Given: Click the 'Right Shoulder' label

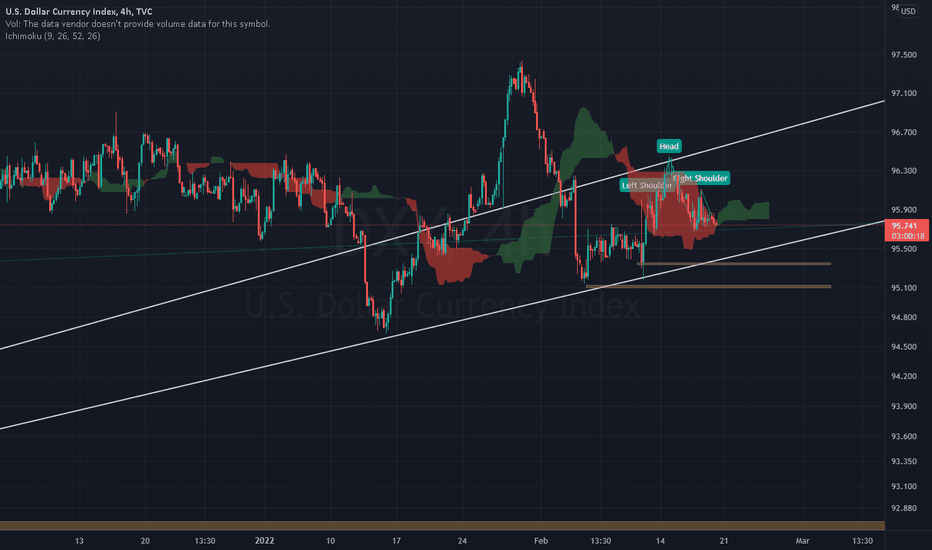Looking at the screenshot, I should pos(700,178).
